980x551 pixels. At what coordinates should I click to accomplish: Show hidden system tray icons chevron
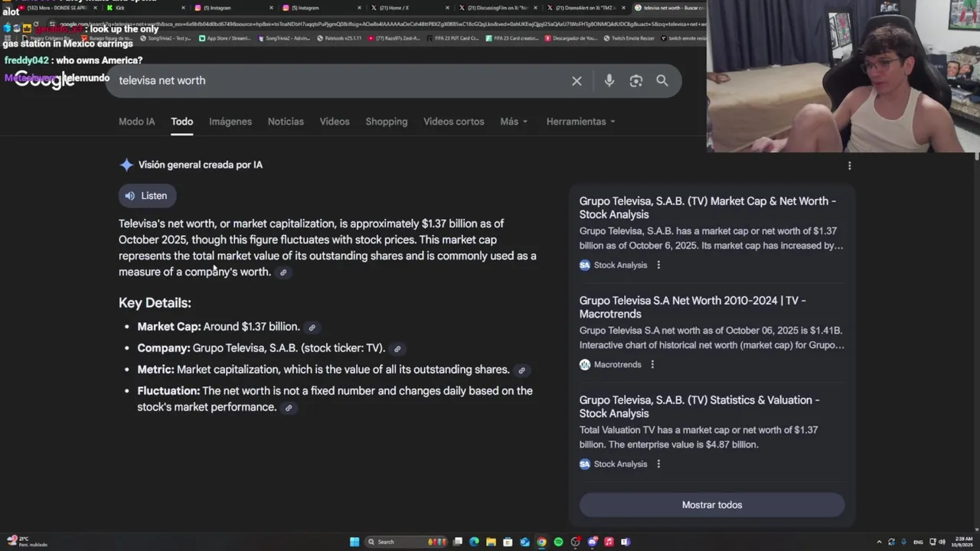tap(879, 542)
